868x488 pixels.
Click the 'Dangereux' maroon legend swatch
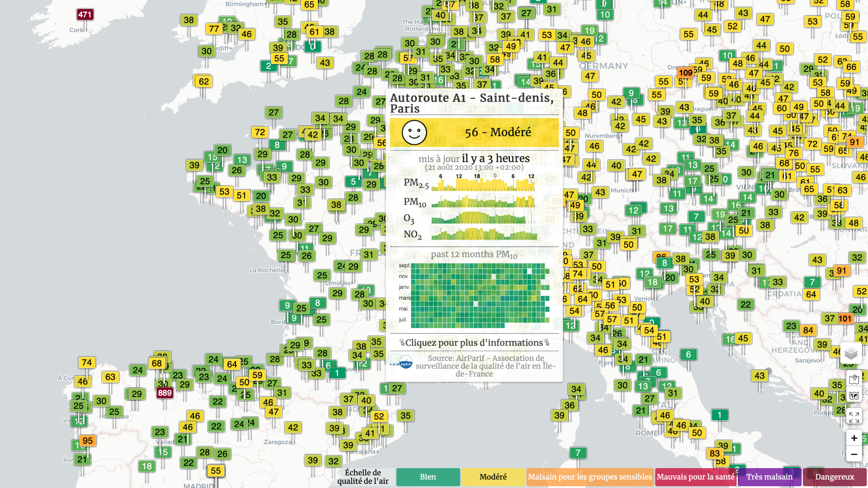835,477
